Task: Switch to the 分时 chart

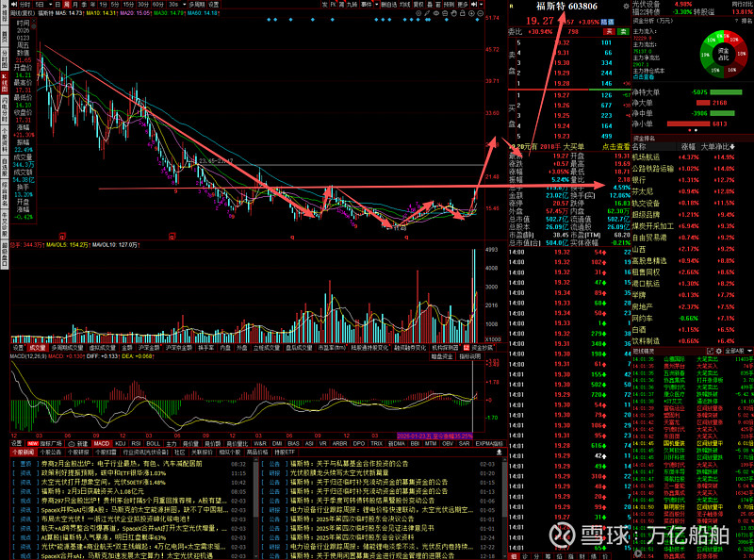Action: click(25, 5)
